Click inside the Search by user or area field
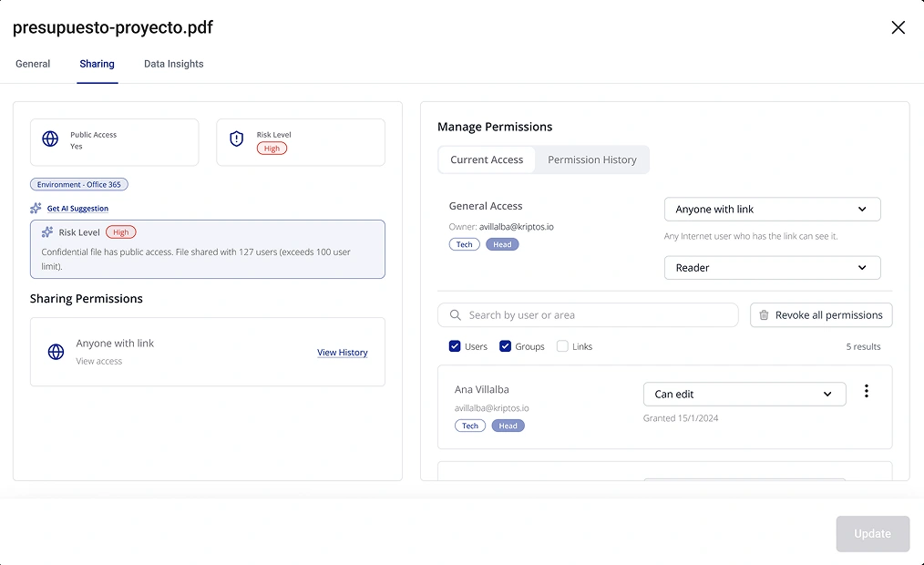The width and height of the screenshot is (924, 565). click(588, 314)
